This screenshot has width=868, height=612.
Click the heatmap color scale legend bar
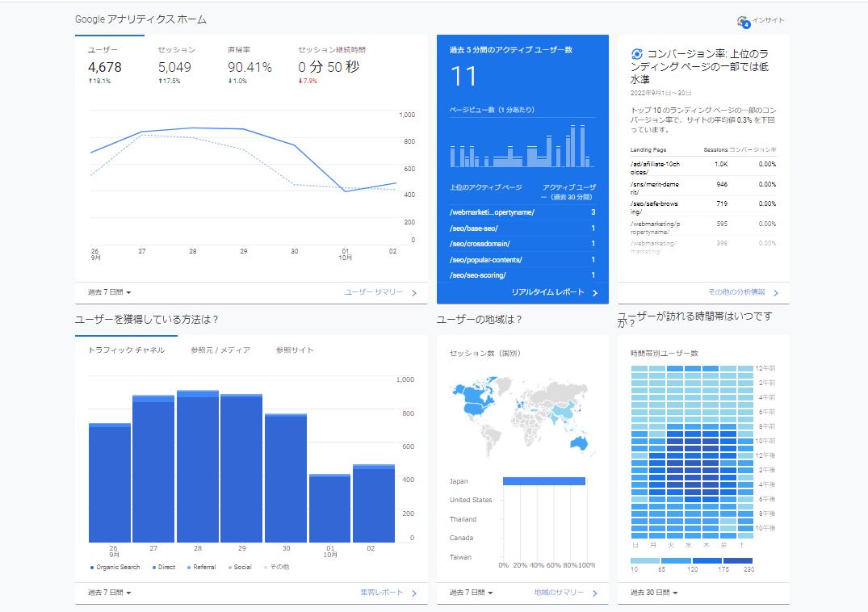tap(691, 560)
